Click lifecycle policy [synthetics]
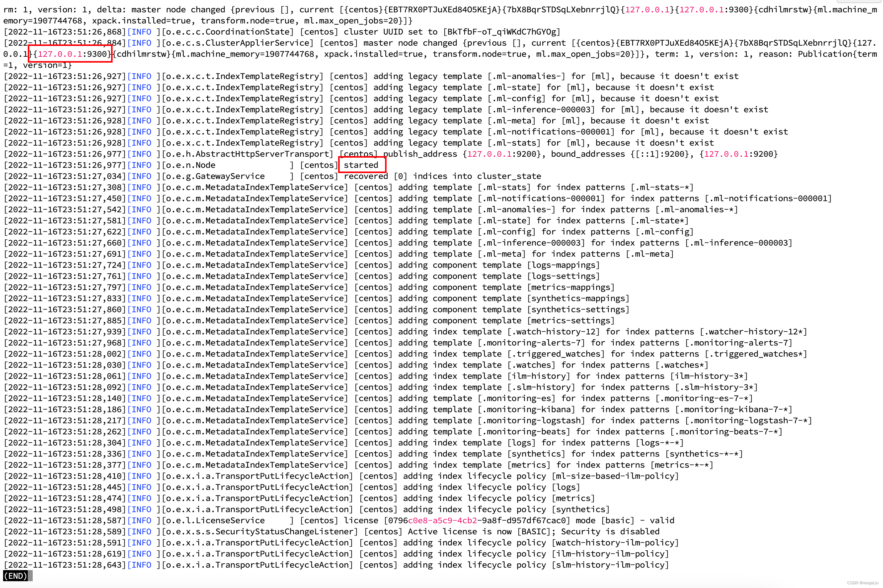 click(x=581, y=510)
